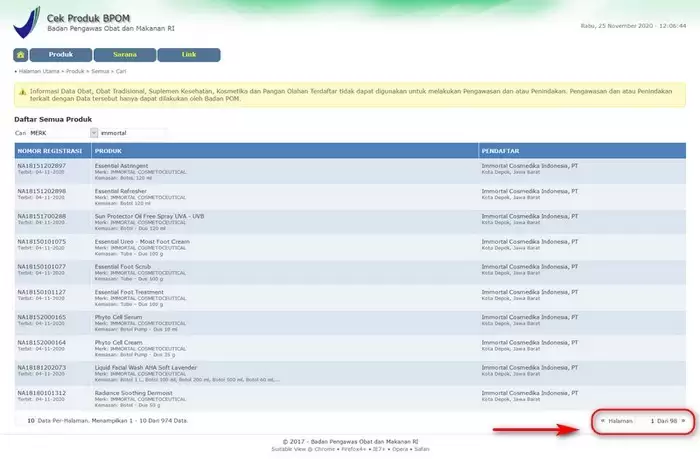Click the search field containing immortal
The image size is (700, 459).
click(133, 133)
